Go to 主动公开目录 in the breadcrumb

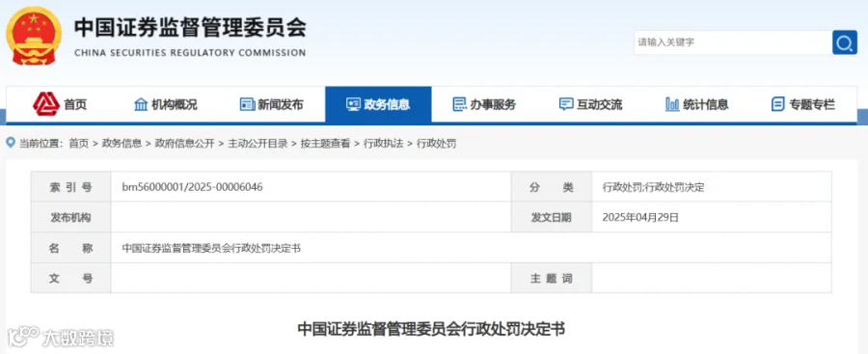pos(258,144)
